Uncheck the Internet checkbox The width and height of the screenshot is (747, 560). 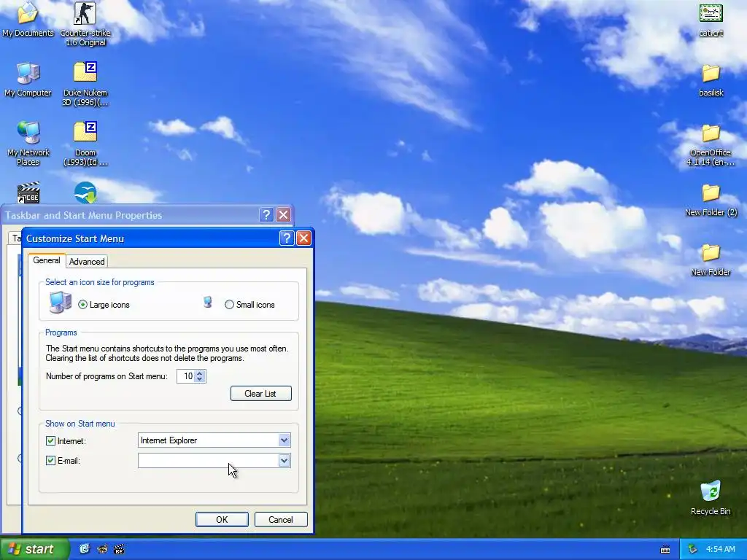(x=50, y=441)
